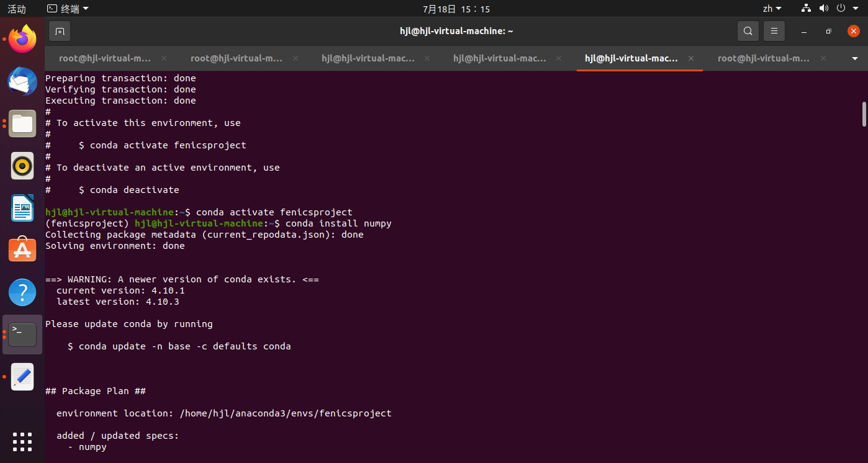
Task: Open a new terminal tab
Action: (60, 30)
